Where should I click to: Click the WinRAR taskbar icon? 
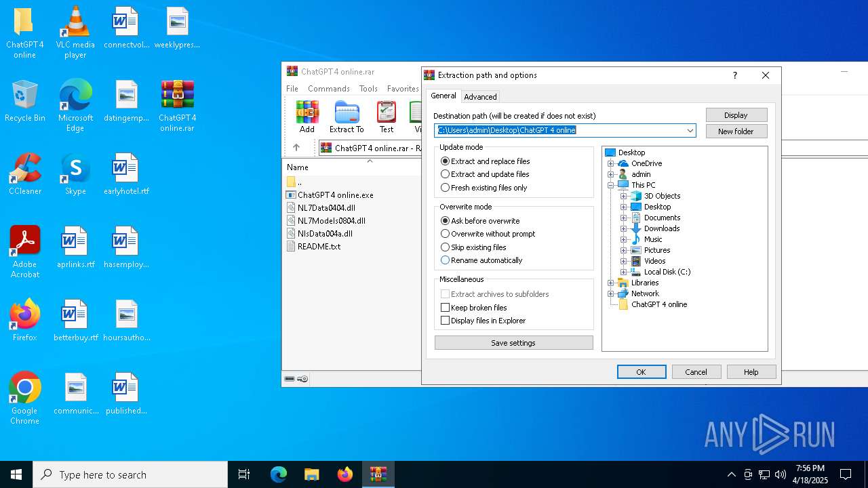click(378, 474)
